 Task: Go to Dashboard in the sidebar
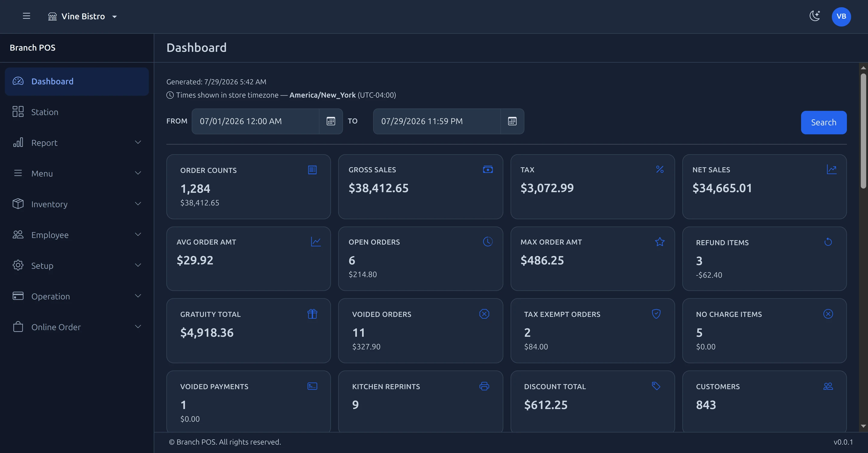coord(77,82)
